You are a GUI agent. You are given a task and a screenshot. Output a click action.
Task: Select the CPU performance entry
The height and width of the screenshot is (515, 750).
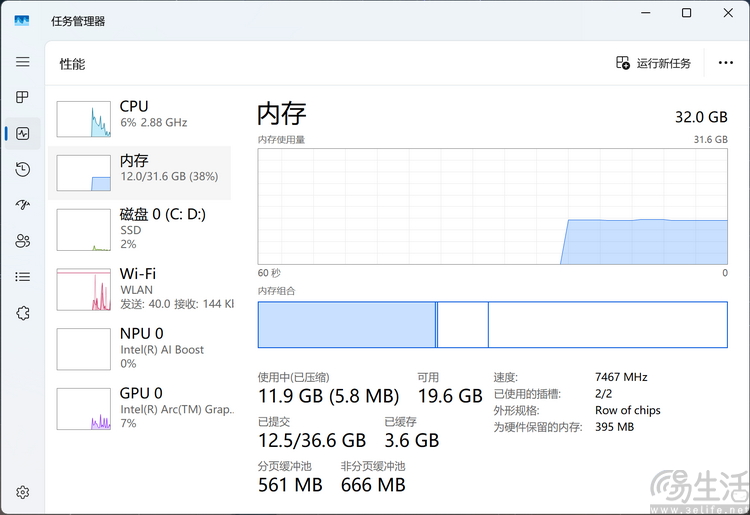click(140, 119)
